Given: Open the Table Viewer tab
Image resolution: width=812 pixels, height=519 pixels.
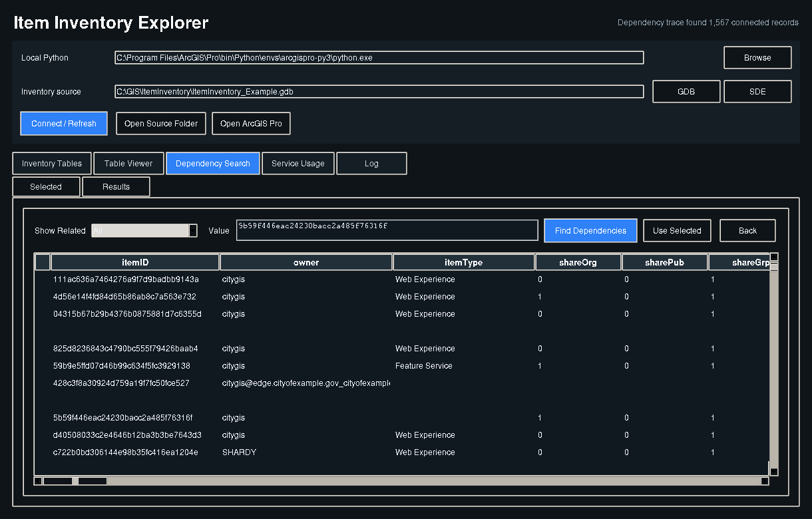Looking at the screenshot, I should [128, 164].
